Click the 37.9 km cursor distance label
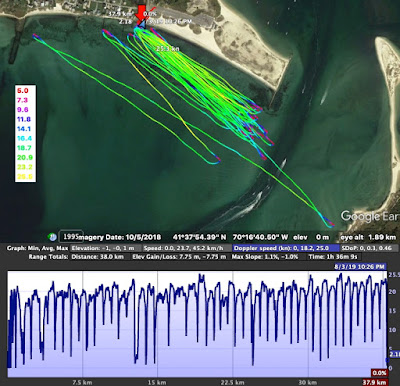The image size is (400, 386). (375, 382)
